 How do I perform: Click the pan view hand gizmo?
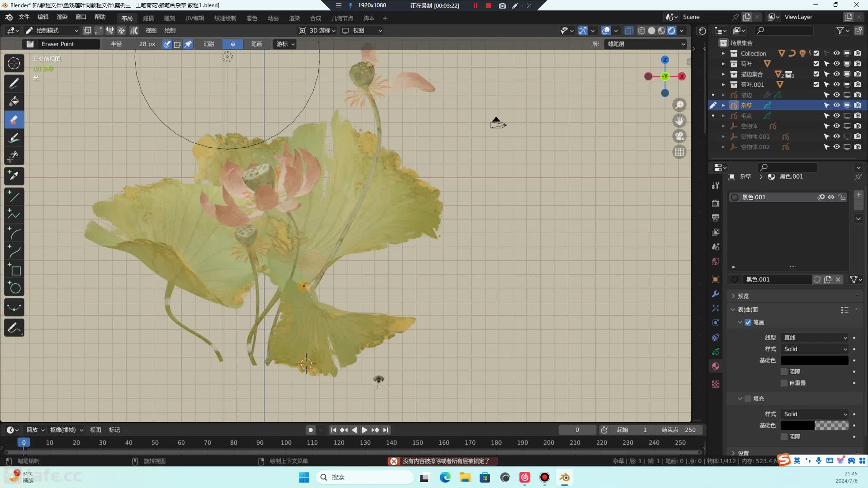coord(679,121)
